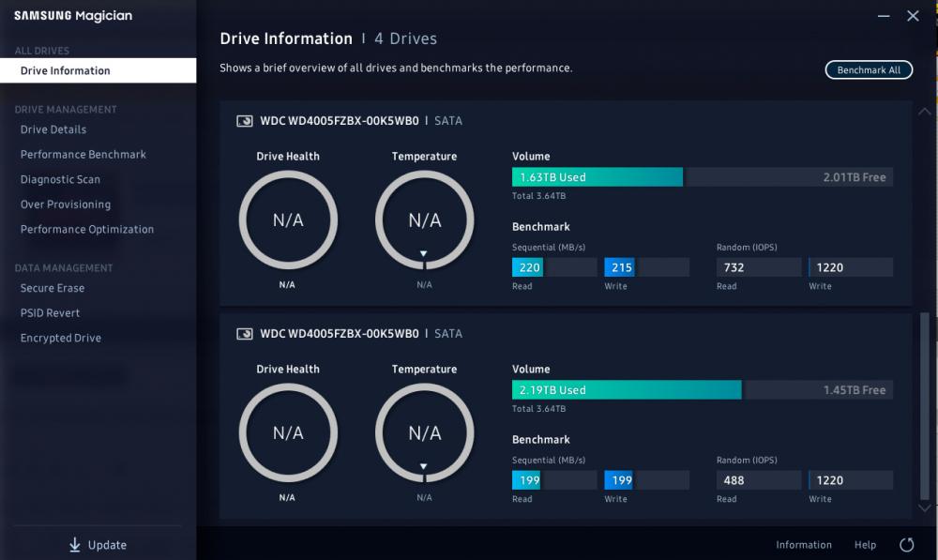Screen dimensions: 938x560
Task: Click the Update download button
Action: click(98, 544)
